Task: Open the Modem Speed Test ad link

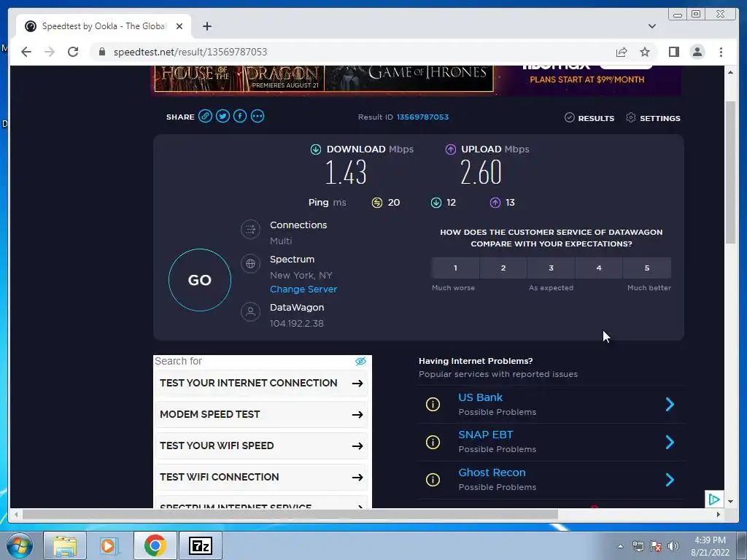Action: (x=261, y=415)
